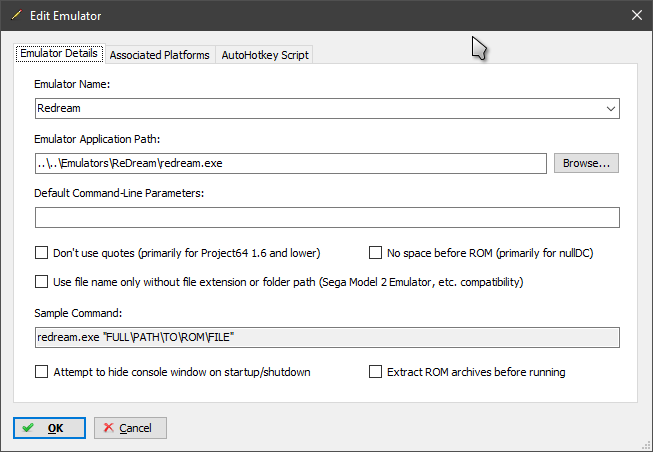653x452 pixels.
Task: Click the resize grip at dialog corner
Action: pos(647,446)
